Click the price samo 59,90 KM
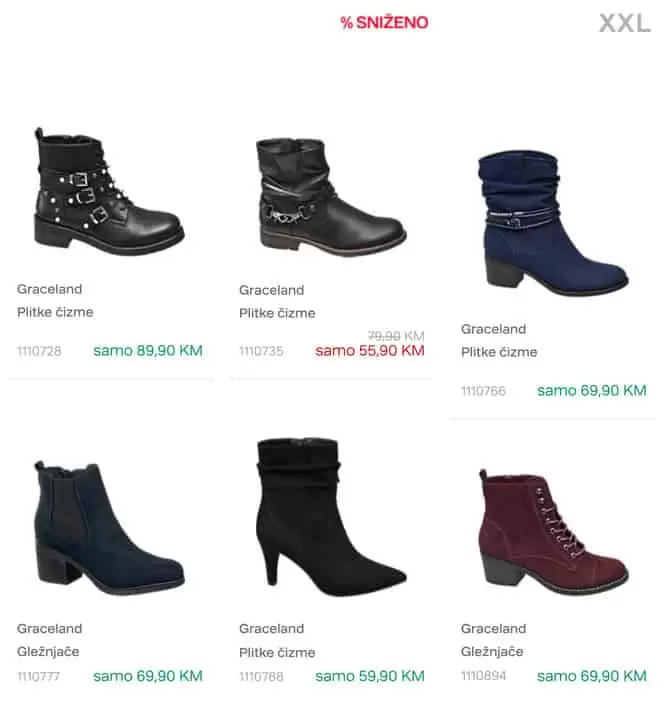Screen dimensions: 670x702 point(370,676)
